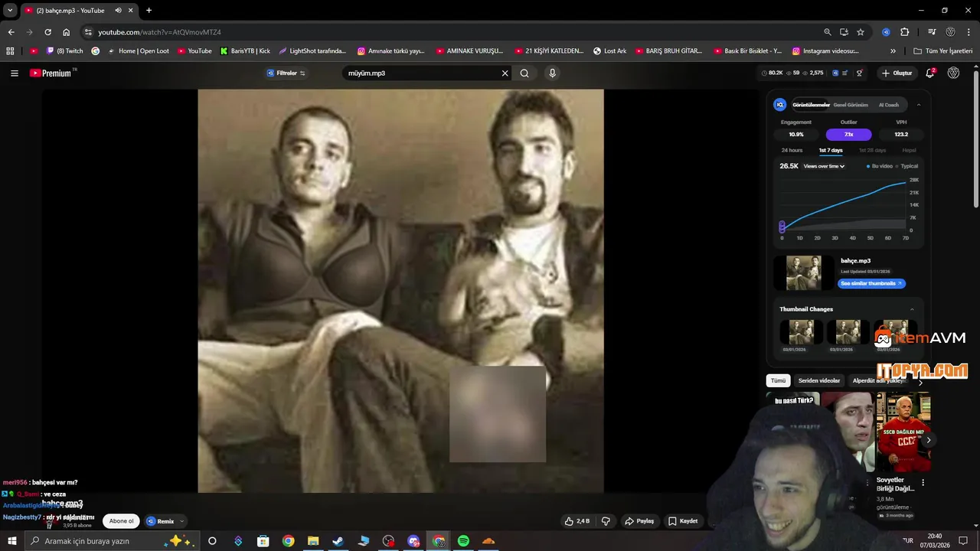The width and height of the screenshot is (980, 551).
Task: Show next related videos with arrow
Action: click(928, 440)
